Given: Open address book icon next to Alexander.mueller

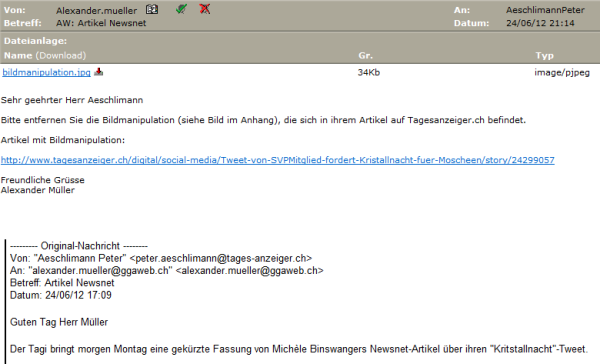Looking at the screenshot, I should [x=152, y=10].
